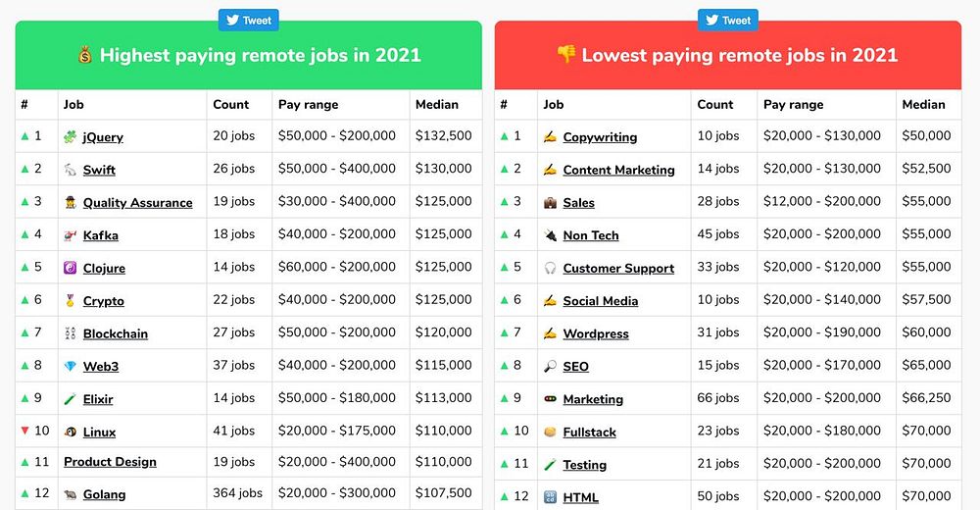Click the Customer Support headphones icon
This screenshot has width=980, height=510.
click(551, 269)
